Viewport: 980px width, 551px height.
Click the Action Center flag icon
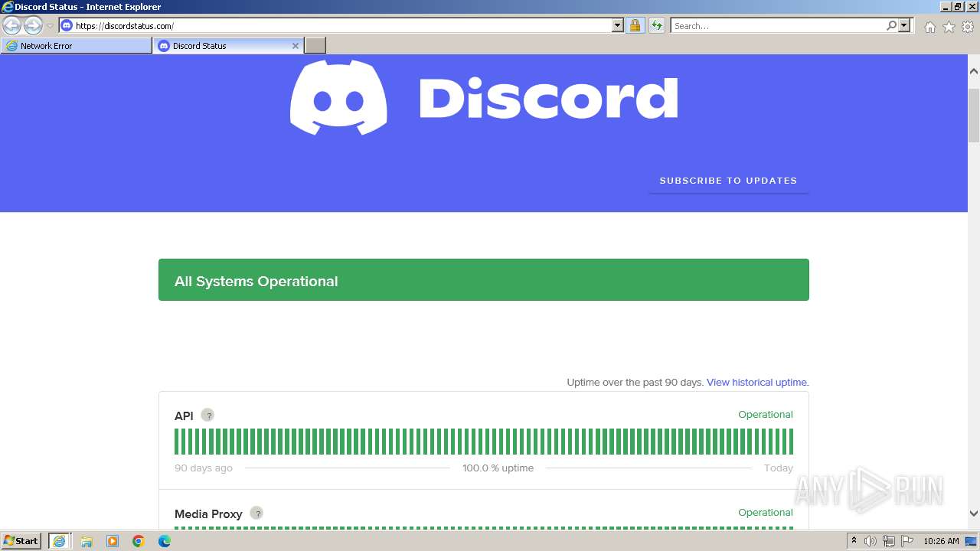907,541
